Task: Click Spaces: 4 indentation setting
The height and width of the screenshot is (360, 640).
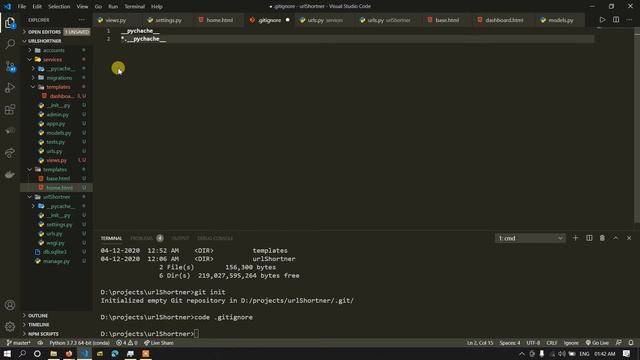Action: click(510, 343)
